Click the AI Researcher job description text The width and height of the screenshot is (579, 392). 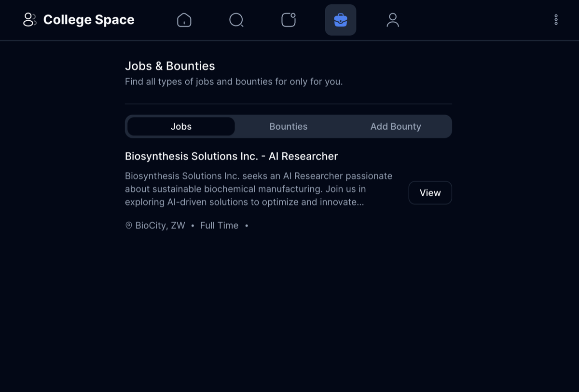coord(259,189)
